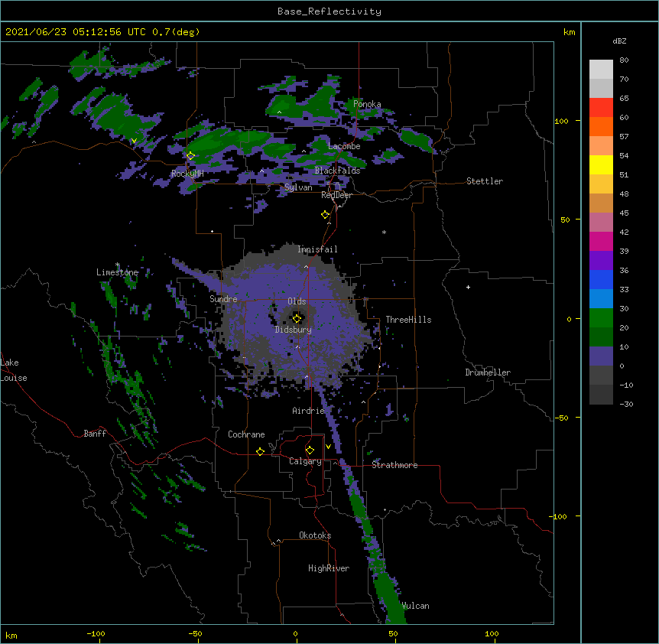Click the Strathmore label
The width and height of the screenshot is (659, 644).
click(x=394, y=465)
